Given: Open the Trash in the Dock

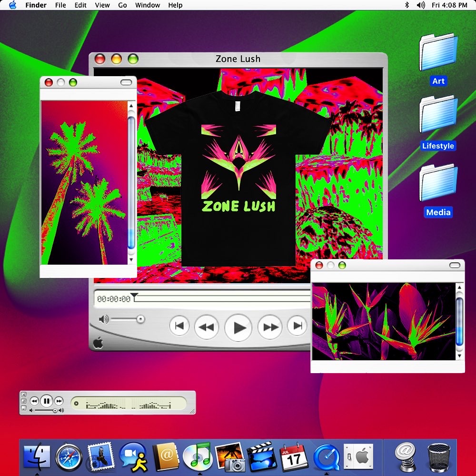Looking at the screenshot, I should [x=439, y=457].
